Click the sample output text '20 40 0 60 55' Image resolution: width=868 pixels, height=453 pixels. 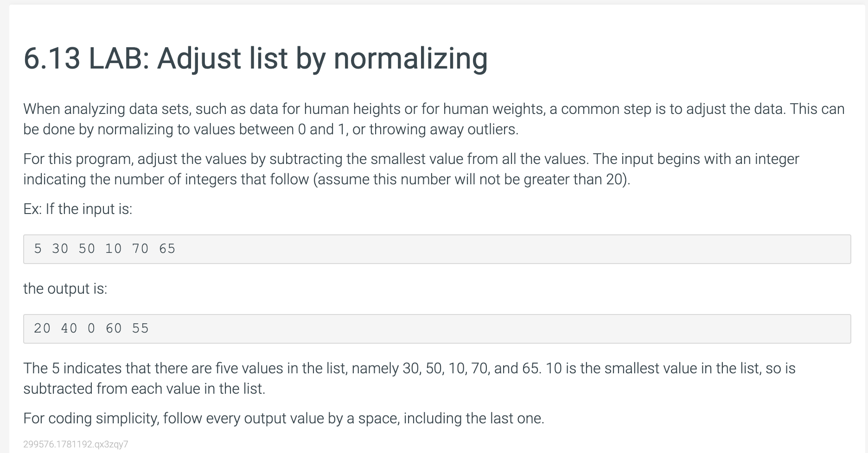(91, 328)
